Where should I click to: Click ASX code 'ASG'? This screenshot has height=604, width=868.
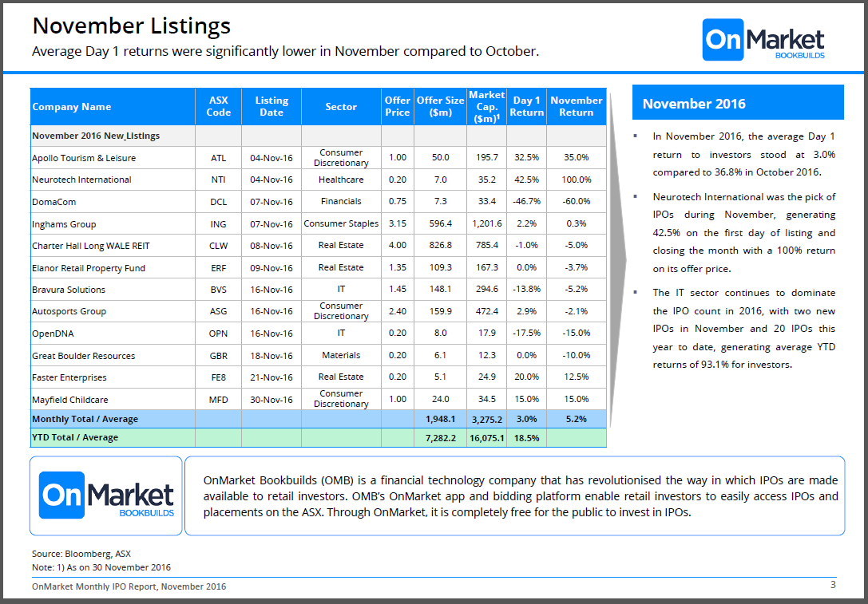[x=219, y=311]
